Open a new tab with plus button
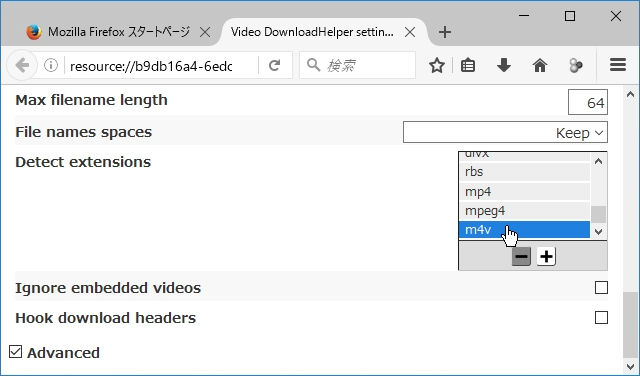This screenshot has width=640, height=376. pyautogui.click(x=445, y=32)
